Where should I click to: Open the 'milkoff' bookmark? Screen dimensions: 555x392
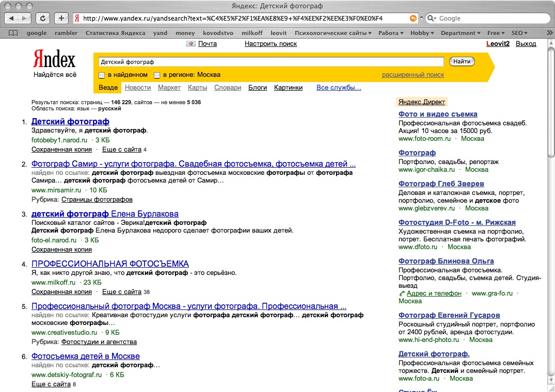[252, 33]
